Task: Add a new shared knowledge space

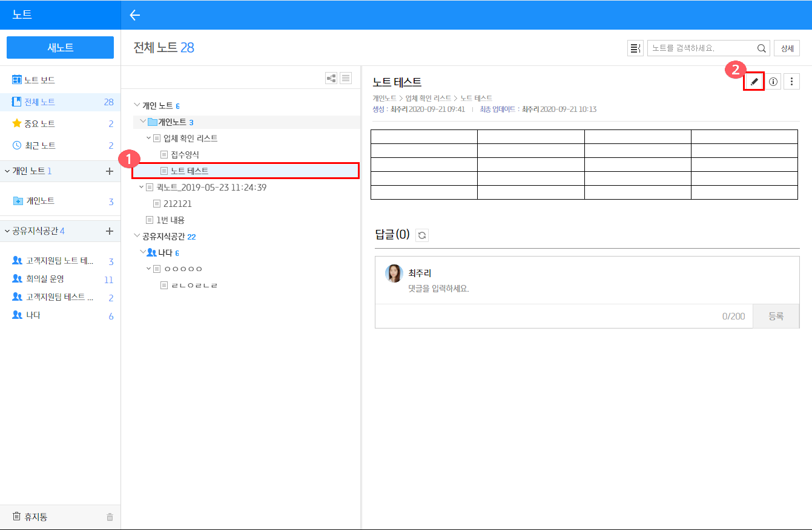Action: click(x=110, y=231)
